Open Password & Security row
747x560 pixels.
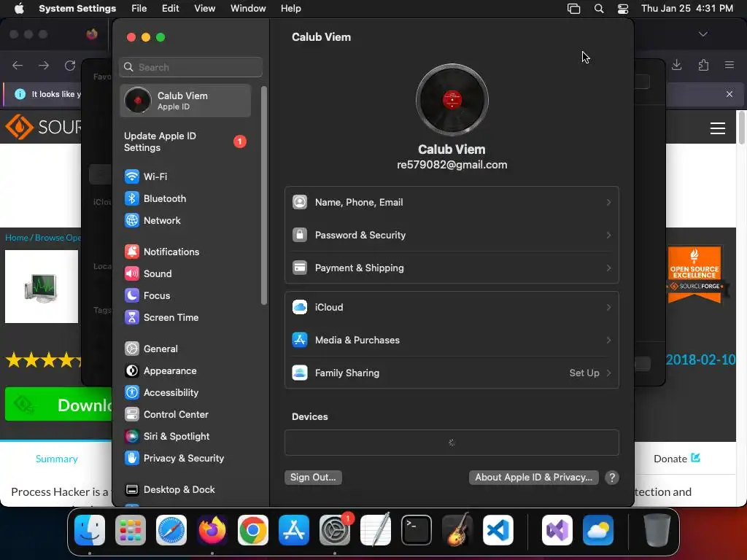point(452,236)
